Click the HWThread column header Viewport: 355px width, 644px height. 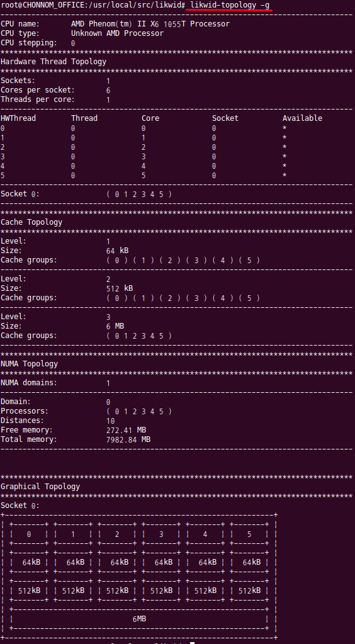click(18, 118)
